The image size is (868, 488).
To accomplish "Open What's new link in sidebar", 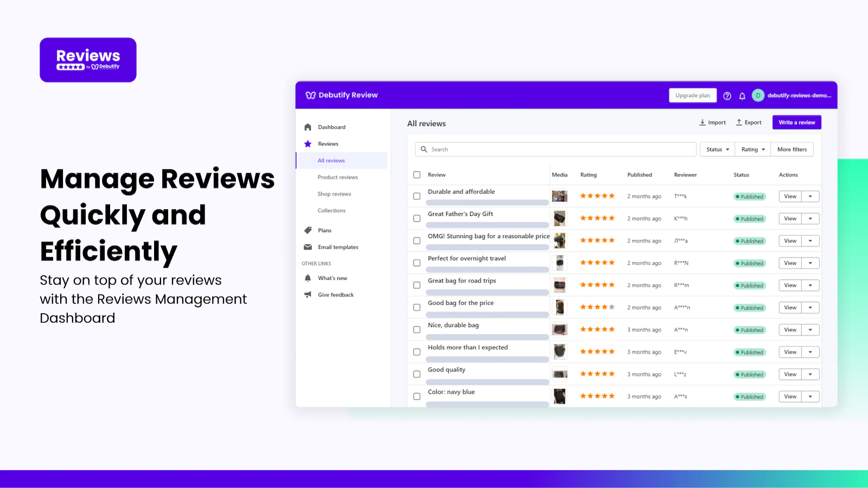I will [333, 278].
